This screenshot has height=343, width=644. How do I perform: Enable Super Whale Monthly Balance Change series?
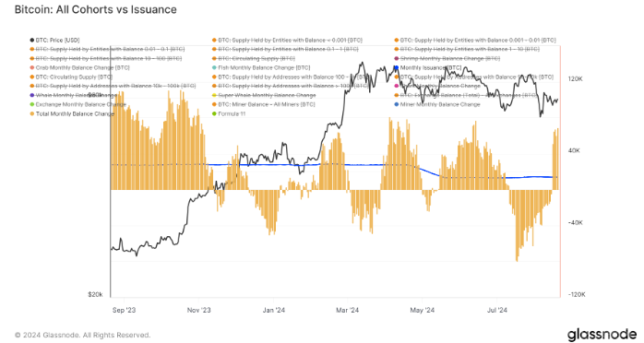264,95
